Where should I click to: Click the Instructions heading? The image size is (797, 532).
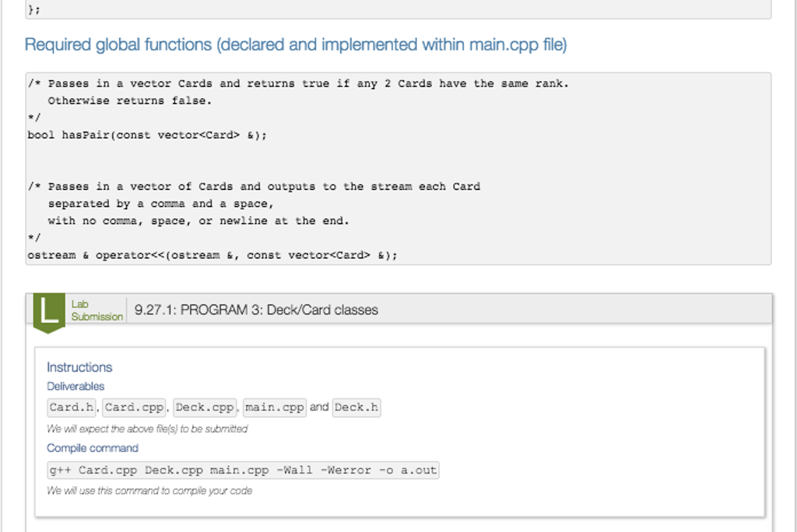(x=79, y=367)
